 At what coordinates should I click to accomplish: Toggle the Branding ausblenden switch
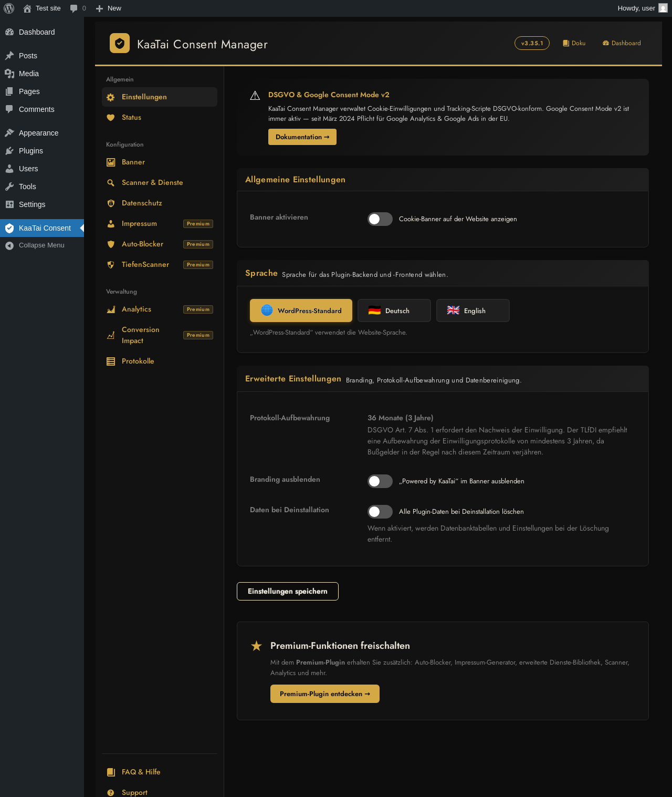[380, 481]
